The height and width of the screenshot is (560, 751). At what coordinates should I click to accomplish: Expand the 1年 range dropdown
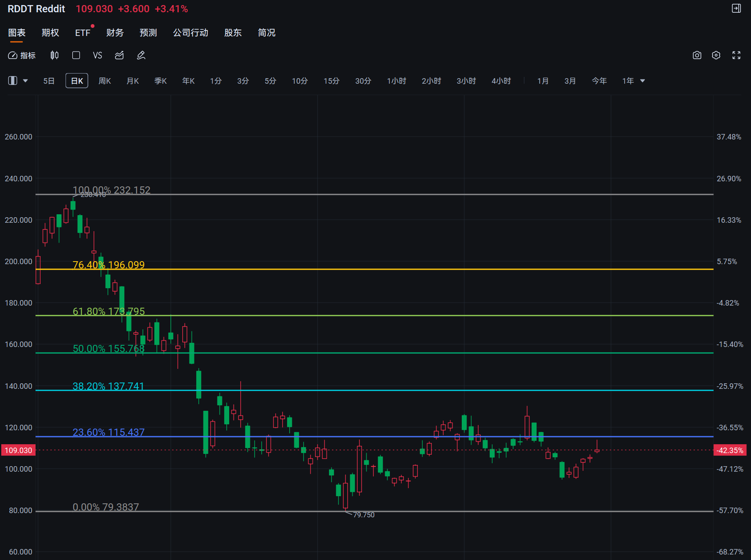click(x=642, y=81)
